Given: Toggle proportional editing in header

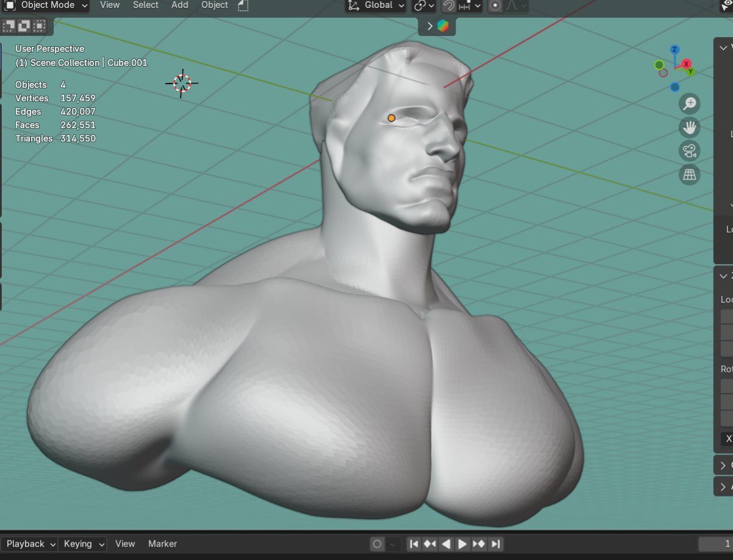Looking at the screenshot, I should point(496,5).
